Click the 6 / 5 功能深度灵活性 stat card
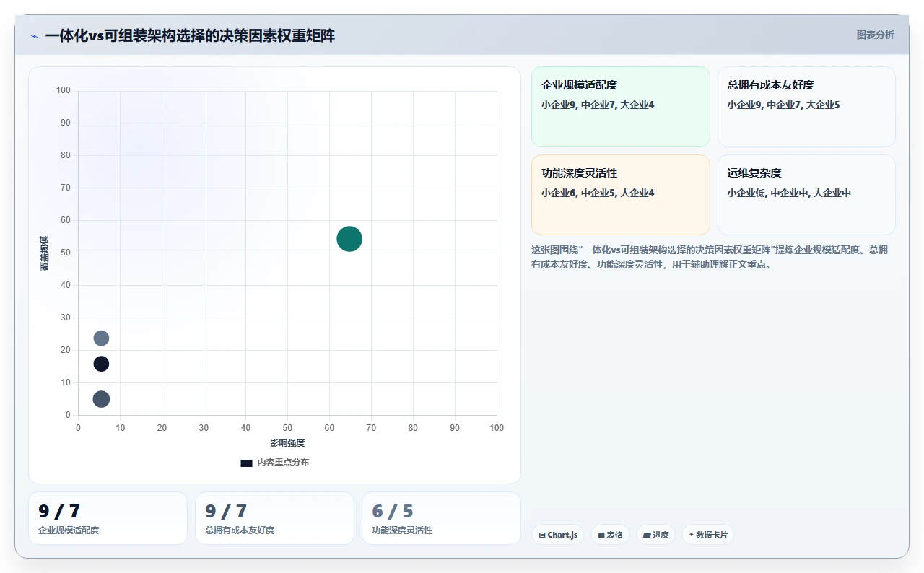Viewport: 924px width, 573px height. [441, 518]
